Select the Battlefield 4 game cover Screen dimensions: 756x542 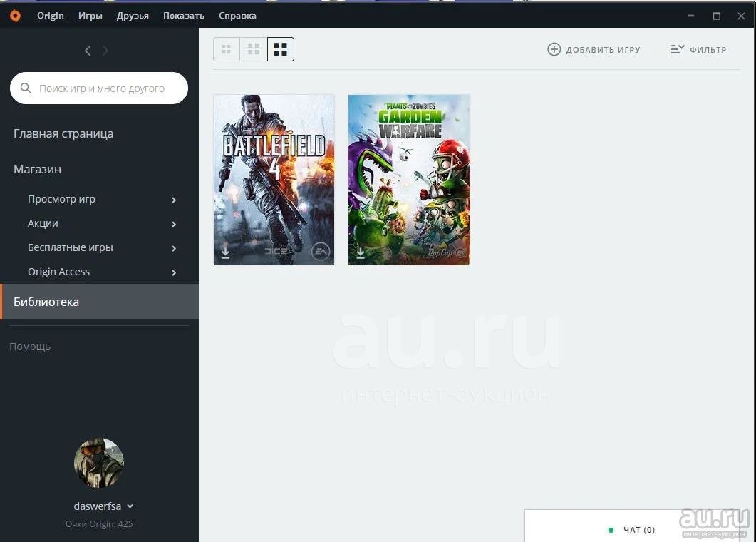click(274, 180)
